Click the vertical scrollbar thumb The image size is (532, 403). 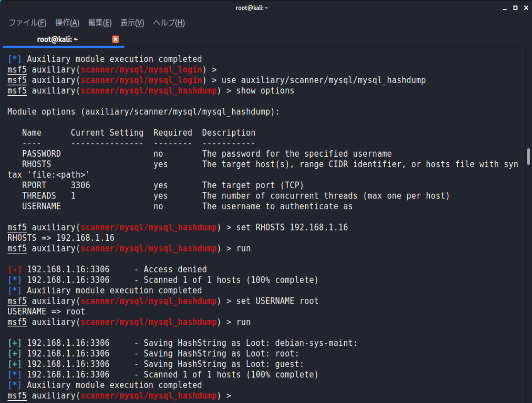coord(528,157)
